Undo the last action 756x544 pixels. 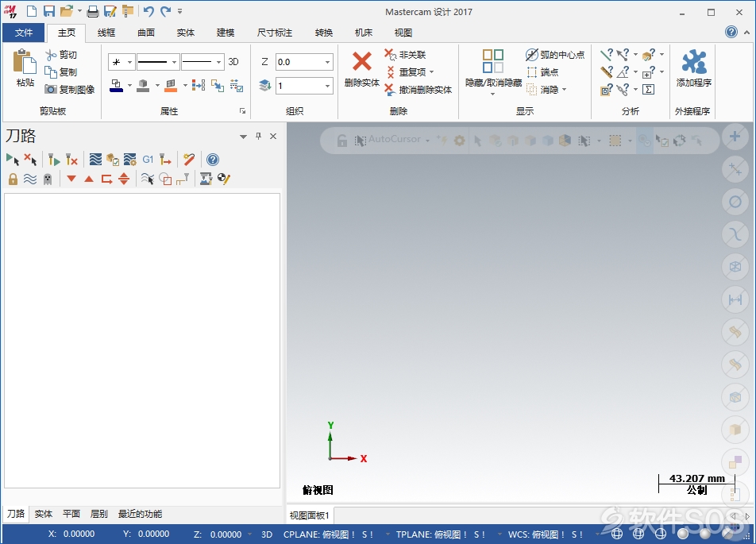pyautogui.click(x=148, y=11)
